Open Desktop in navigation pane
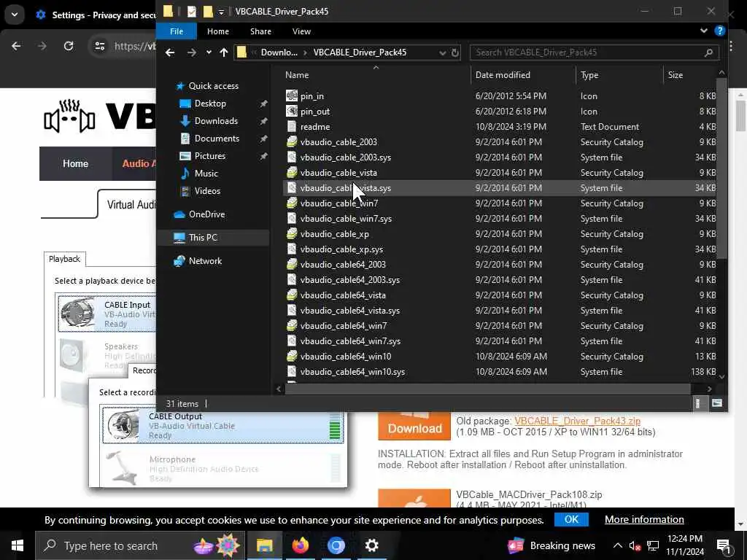 [x=210, y=104]
